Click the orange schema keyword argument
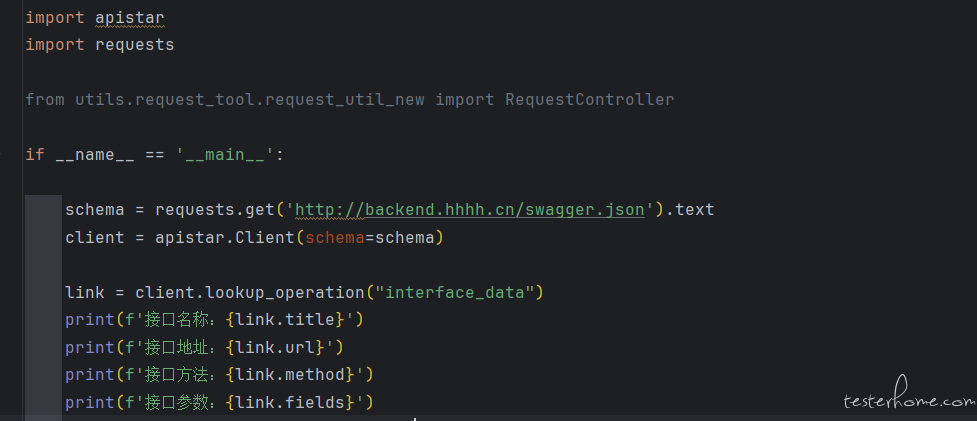 pyautogui.click(x=335, y=237)
